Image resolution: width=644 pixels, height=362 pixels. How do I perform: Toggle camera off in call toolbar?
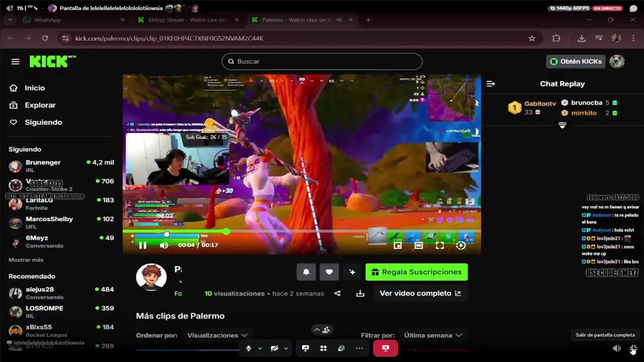point(274,348)
